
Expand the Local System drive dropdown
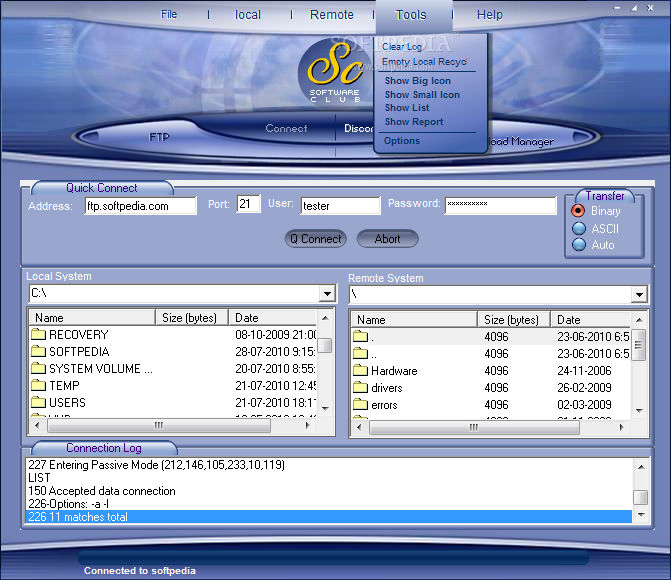coord(326,294)
